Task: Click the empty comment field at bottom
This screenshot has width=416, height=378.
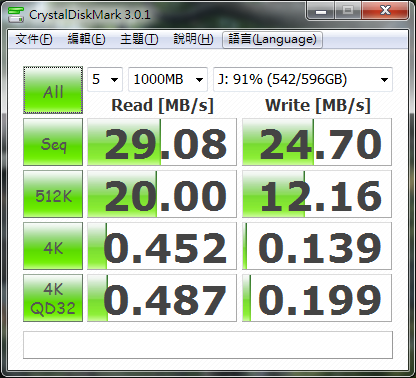Action: point(208,345)
